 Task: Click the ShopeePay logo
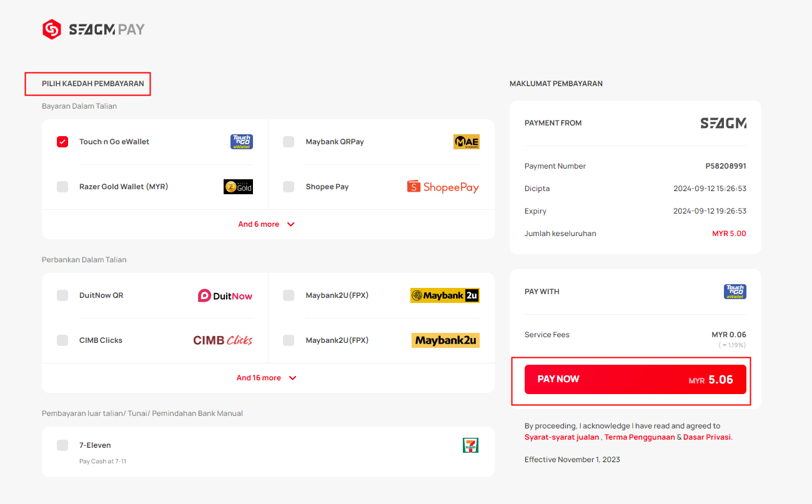443,187
